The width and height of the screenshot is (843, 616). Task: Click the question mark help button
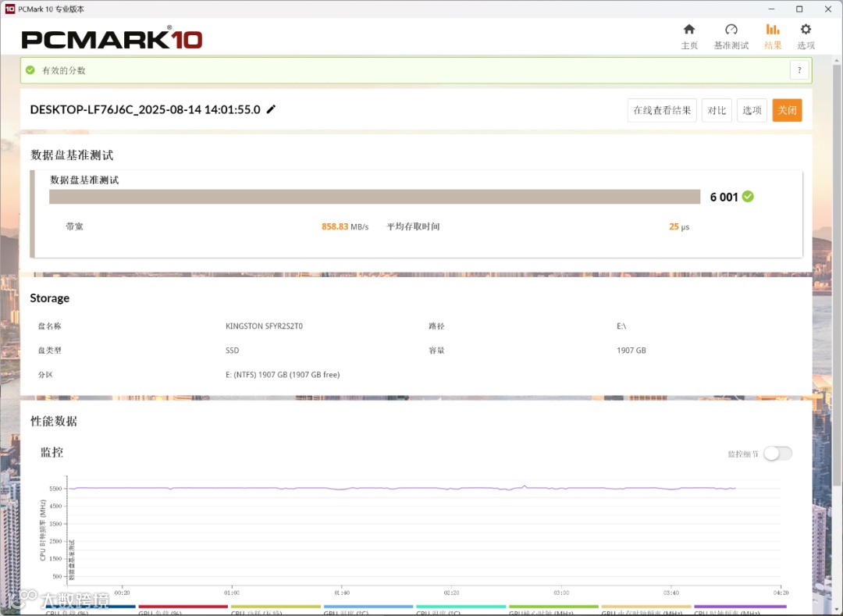coord(799,70)
